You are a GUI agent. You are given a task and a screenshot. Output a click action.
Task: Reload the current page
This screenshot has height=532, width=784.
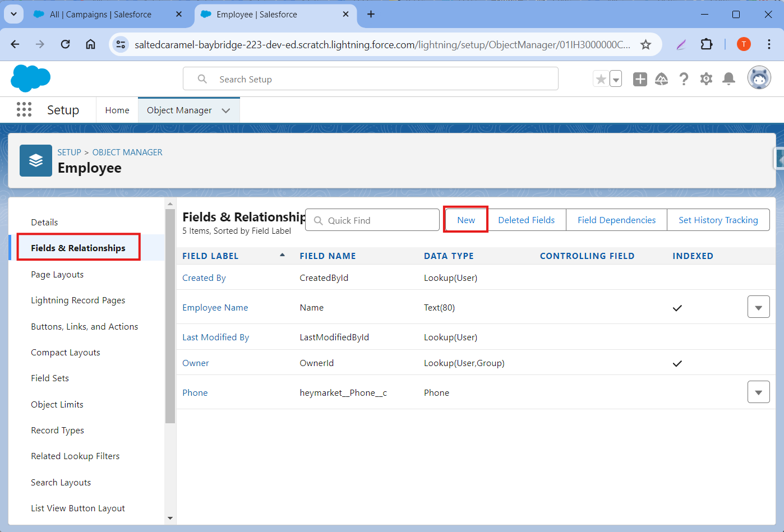point(65,44)
